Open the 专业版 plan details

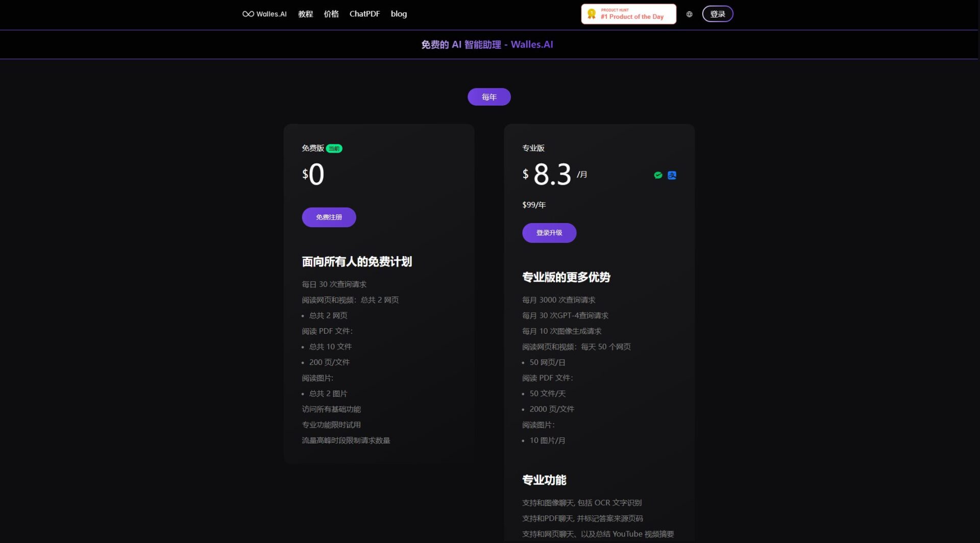tap(532, 148)
